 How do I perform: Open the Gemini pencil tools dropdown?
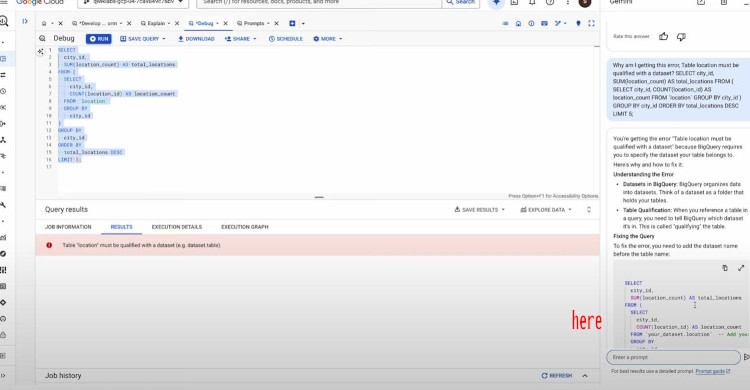[x=560, y=23]
